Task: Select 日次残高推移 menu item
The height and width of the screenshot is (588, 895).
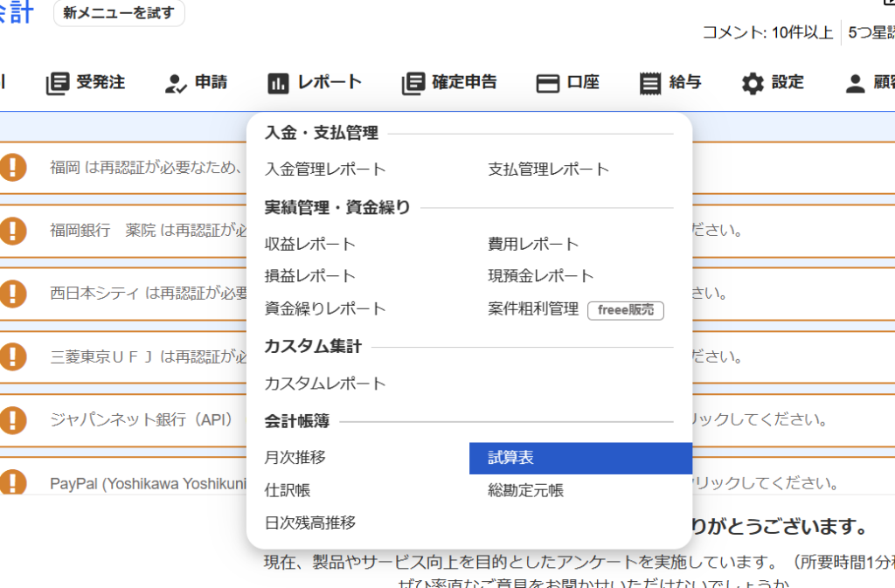Action: click(x=310, y=523)
